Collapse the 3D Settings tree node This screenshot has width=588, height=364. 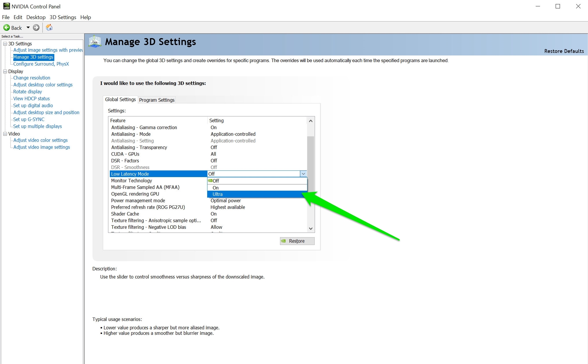coord(5,44)
